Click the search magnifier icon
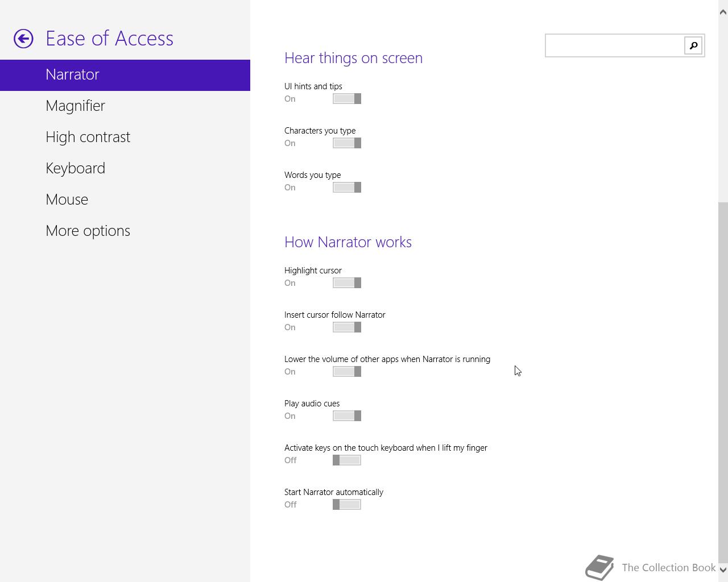 pos(693,45)
